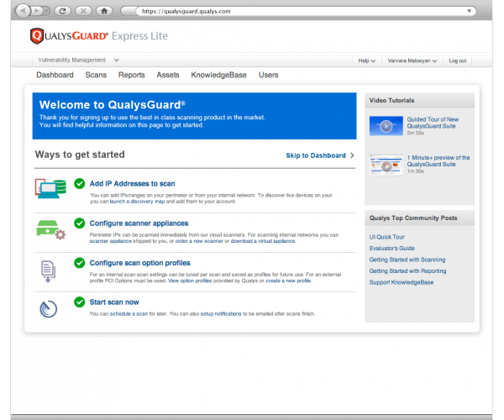Open 1 Minute+ preview of QualysGuard Suite link
Image resolution: width=504 pixels, height=420 pixels.
coord(438,161)
